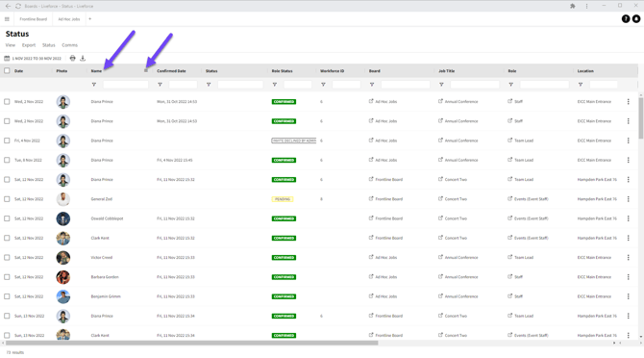Click the vertical scrollbar thumb on the right
Viewport: 644px width, 358px height.
point(641,117)
